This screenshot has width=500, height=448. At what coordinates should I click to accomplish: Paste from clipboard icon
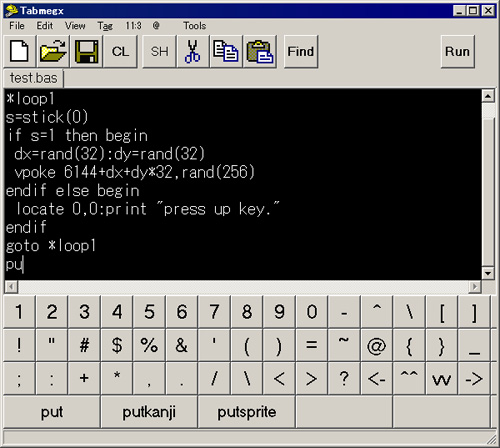(x=260, y=52)
